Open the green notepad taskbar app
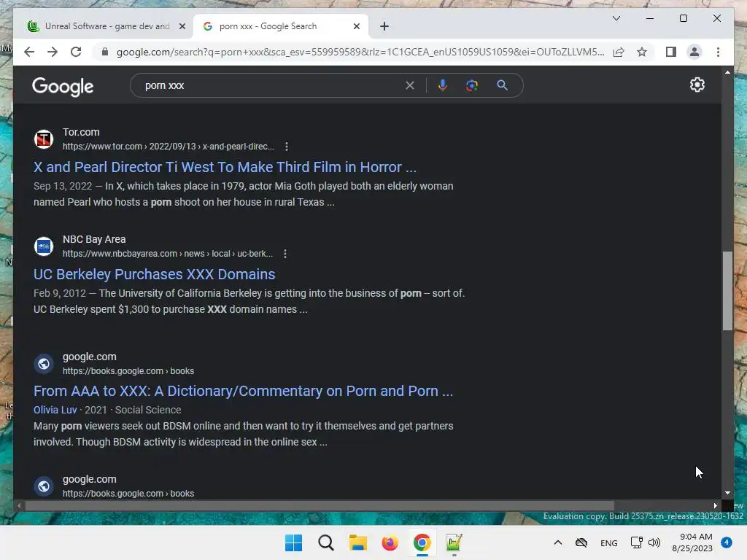Screen dimensions: 747x560 (x=454, y=542)
